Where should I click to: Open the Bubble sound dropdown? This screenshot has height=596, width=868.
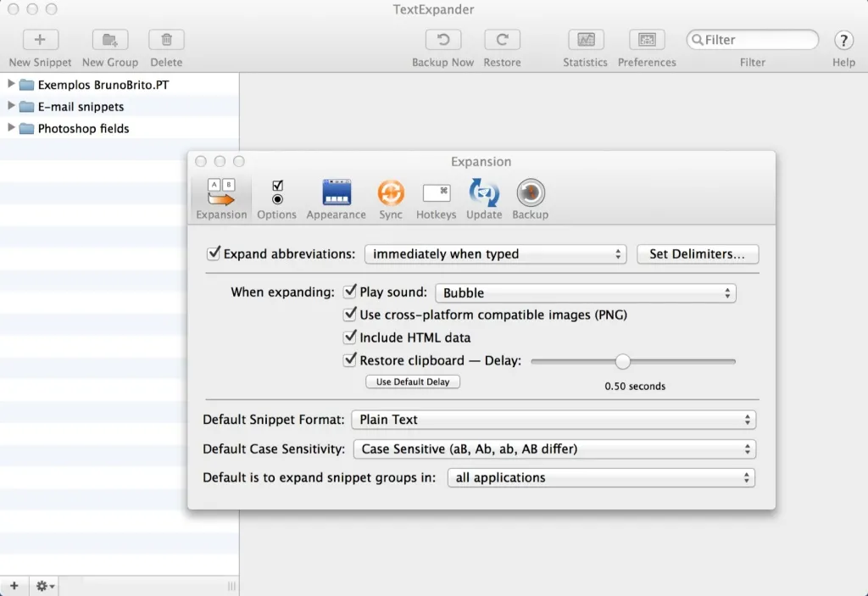point(586,292)
